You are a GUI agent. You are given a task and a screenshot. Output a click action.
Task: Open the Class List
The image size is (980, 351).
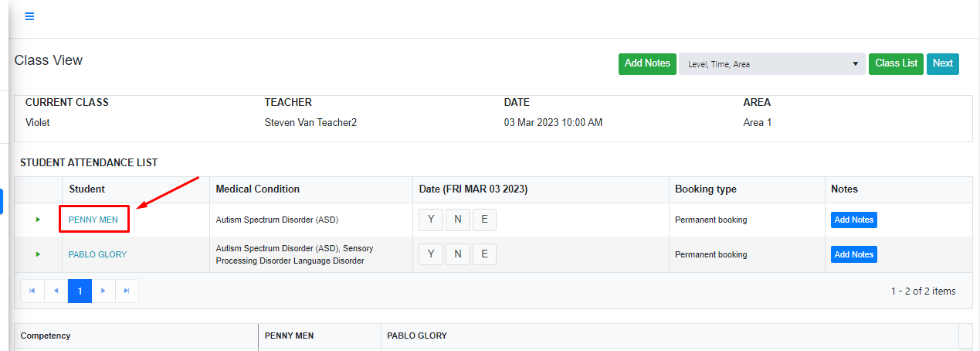coord(896,63)
